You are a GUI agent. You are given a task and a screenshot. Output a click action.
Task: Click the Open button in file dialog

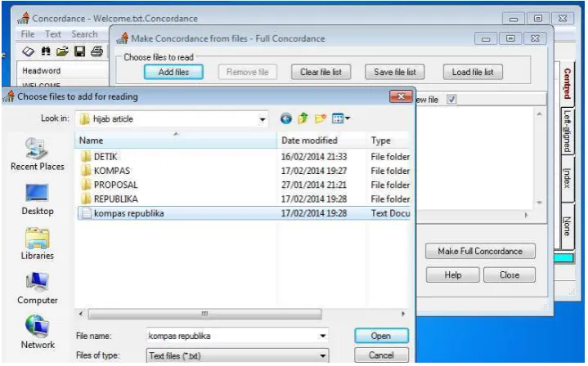tap(381, 336)
